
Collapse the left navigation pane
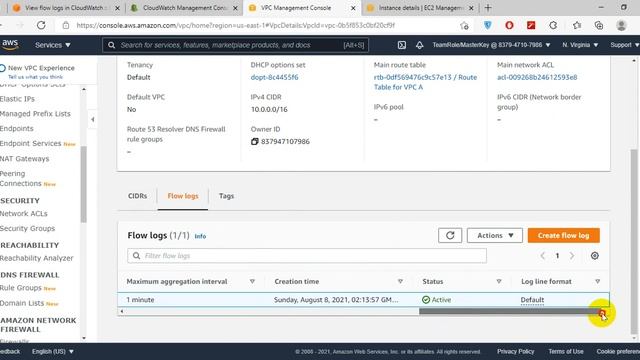click(93, 119)
